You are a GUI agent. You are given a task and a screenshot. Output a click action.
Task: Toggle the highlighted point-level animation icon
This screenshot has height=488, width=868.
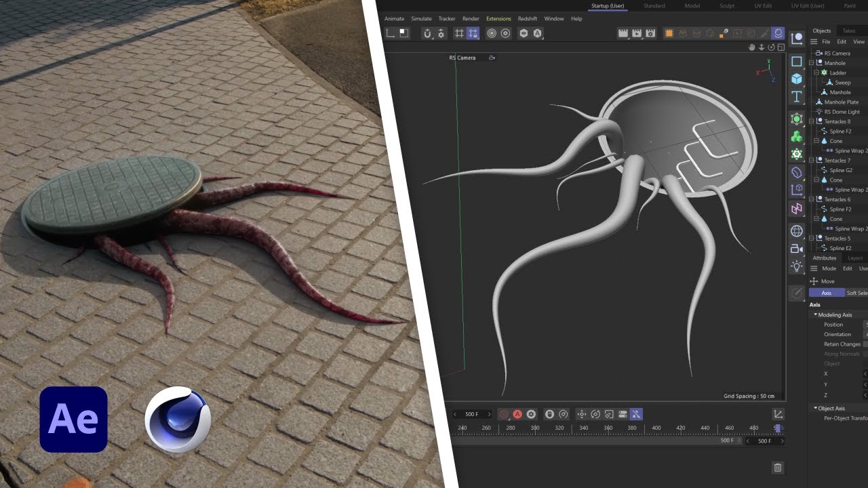pyautogui.click(x=636, y=414)
